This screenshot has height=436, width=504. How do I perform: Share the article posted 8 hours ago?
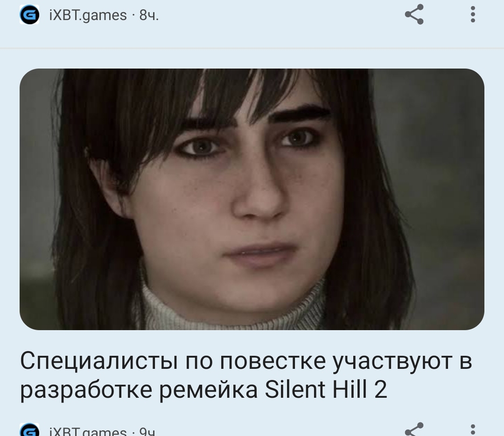click(414, 14)
